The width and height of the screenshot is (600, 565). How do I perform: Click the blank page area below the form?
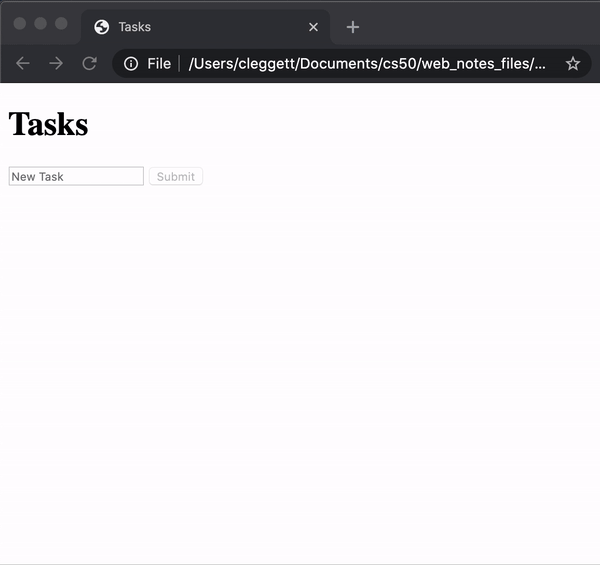(300, 380)
